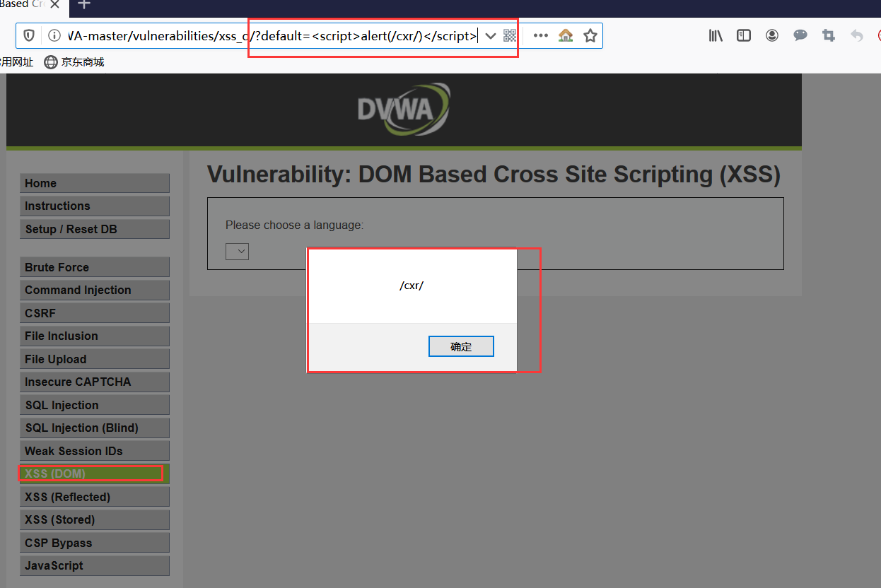Open JavaScript vulnerability page
Image resolution: width=881 pixels, height=588 pixels.
[95, 565]
